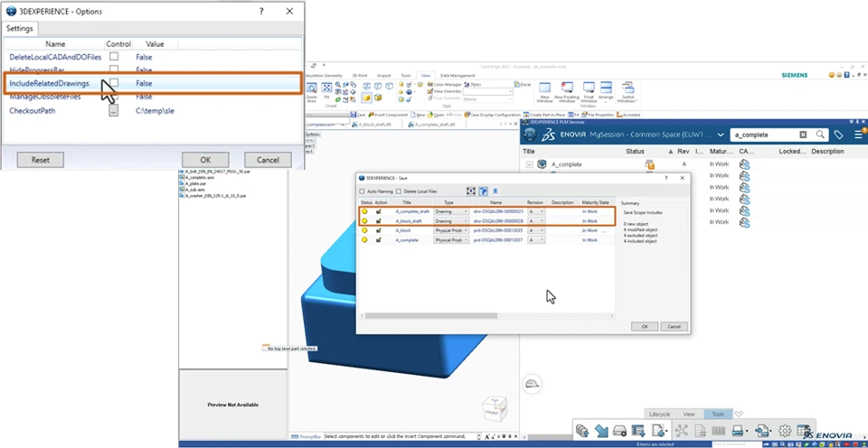Switch to the Lifecycle tab in ENOVIA
The width and height of the screenshot is (868, 448).
pyautogui.click(x=659, y=414)
